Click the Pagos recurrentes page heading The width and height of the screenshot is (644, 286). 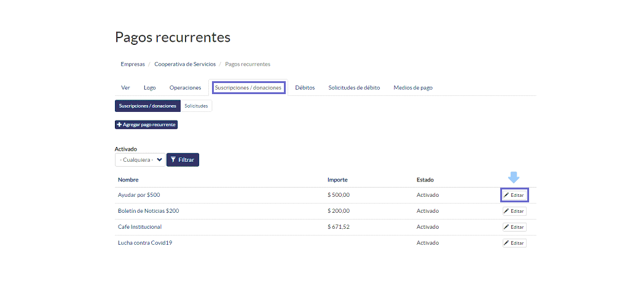click(x=173, y=37)
